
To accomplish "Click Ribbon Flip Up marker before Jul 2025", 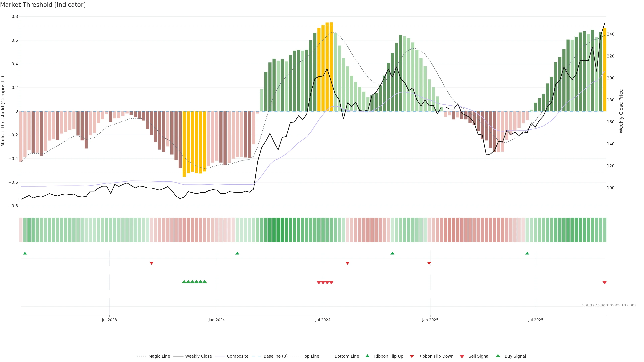I will click(x=527, y=253).
